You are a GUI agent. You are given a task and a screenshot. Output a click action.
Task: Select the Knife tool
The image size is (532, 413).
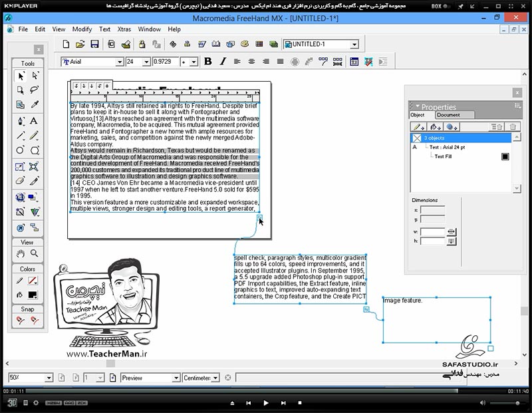pyautogui.click(x=34, y=180)
